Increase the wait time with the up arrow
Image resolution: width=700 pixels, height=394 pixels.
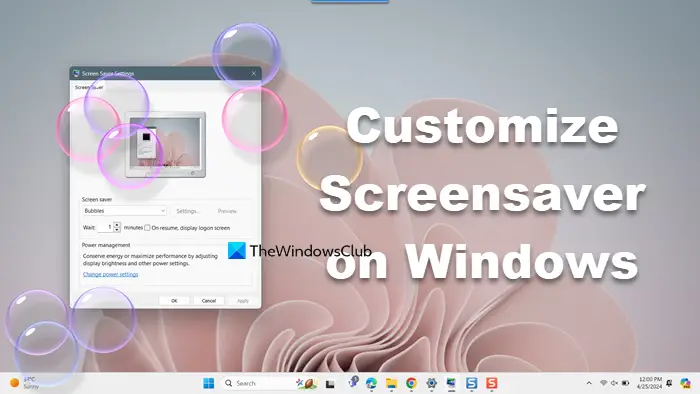(117, 224)
